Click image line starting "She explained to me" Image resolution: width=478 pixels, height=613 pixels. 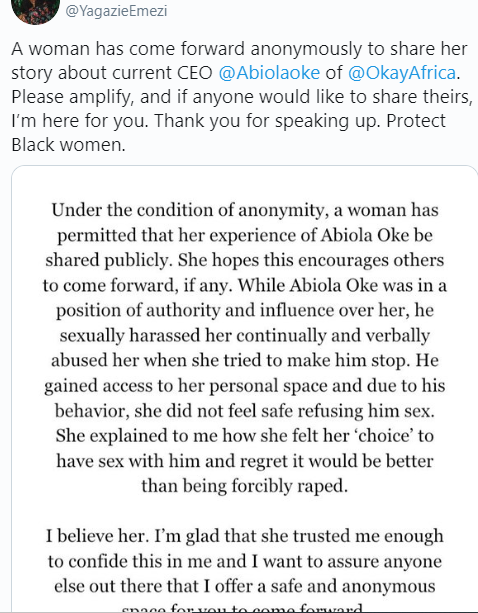click(x=245, y=436)
